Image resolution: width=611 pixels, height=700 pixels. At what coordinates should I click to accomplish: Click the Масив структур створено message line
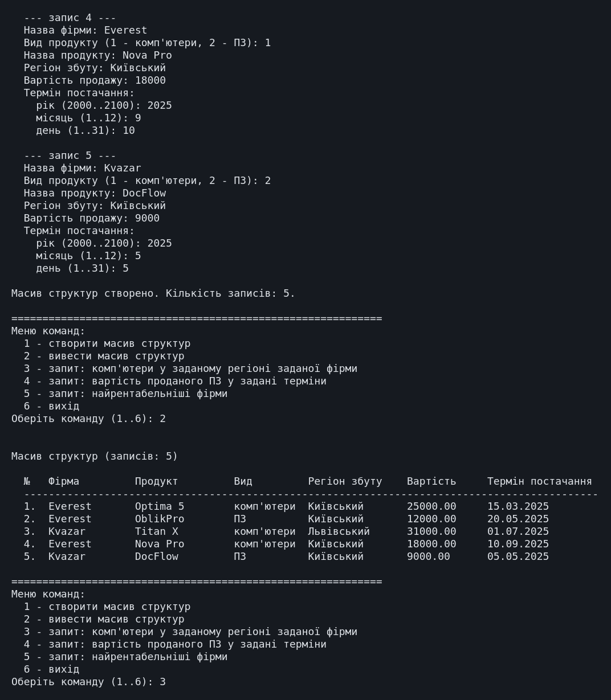(153, 293)
